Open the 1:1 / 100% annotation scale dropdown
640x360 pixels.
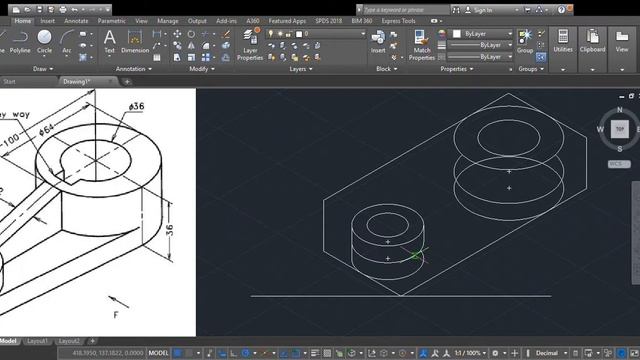coord(471,353)
